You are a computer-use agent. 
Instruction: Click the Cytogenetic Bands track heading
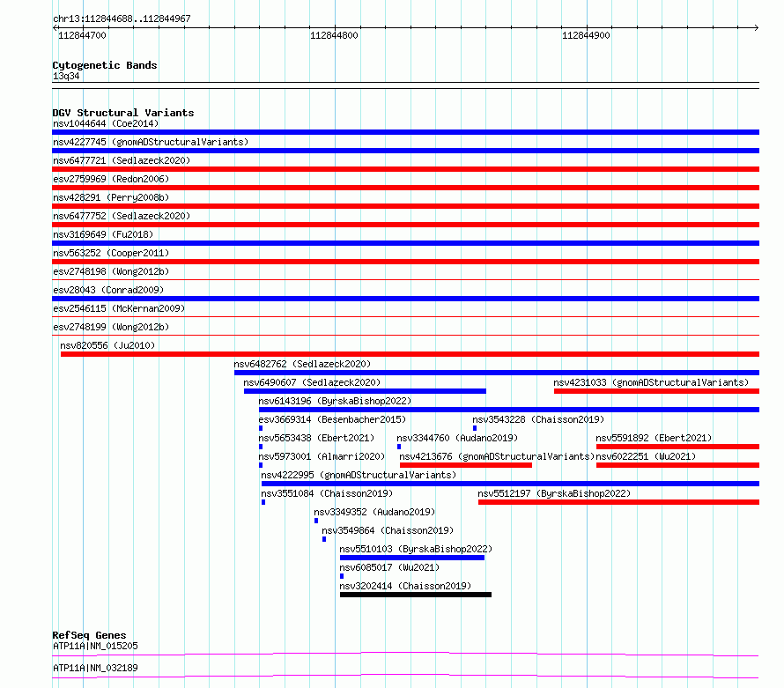[105, 65]
